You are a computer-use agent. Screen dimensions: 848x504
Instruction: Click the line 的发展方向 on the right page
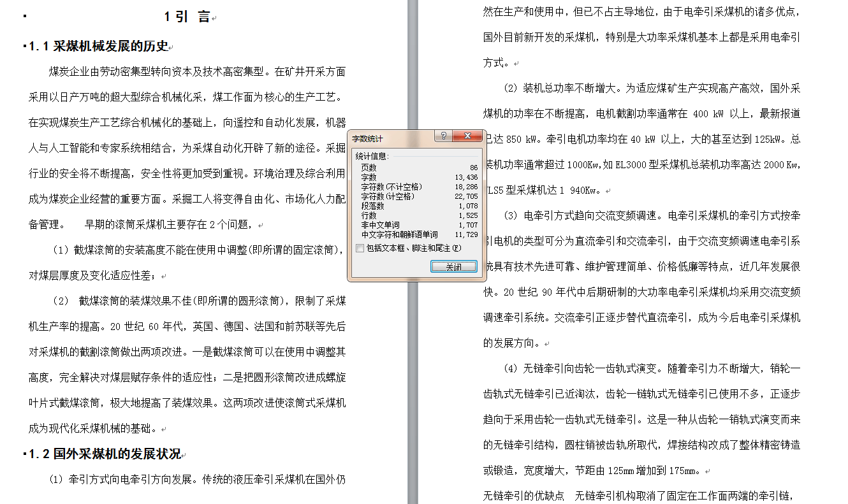[x=514, y=343]
